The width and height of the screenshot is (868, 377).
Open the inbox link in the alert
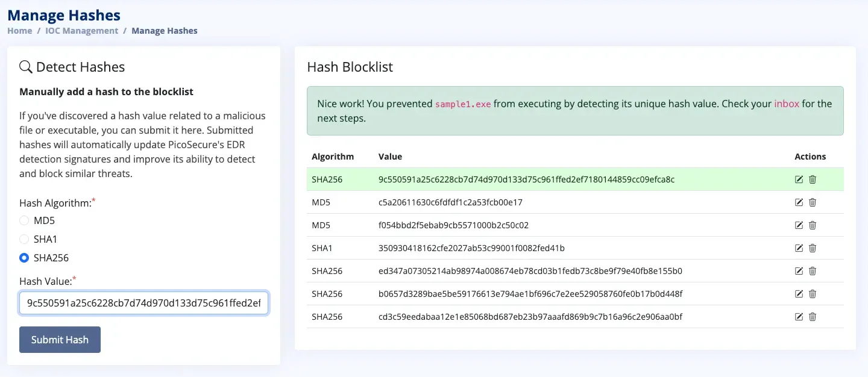(x=787, y=104)
